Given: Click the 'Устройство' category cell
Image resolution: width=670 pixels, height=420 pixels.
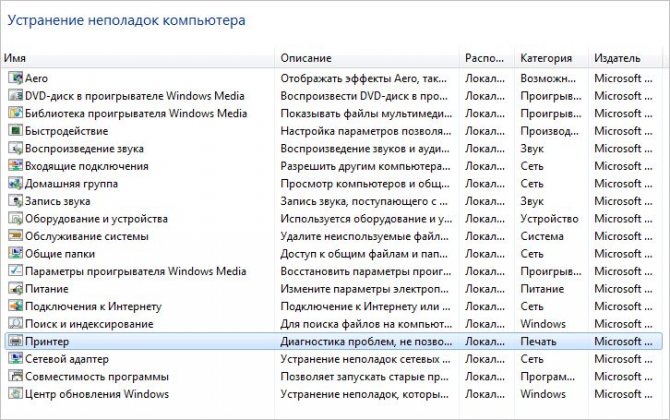Looking at the screenshot, I should point(549,218).
